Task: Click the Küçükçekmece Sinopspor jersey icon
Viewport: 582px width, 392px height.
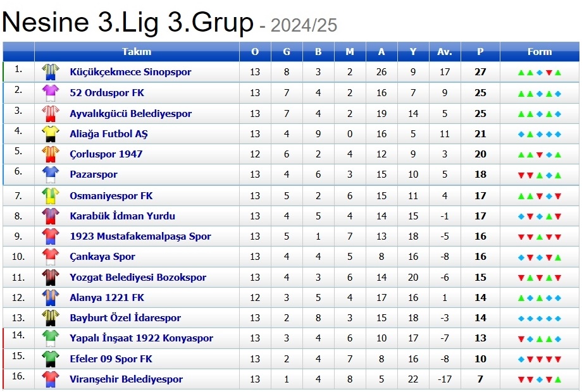Action: [50, 72]
